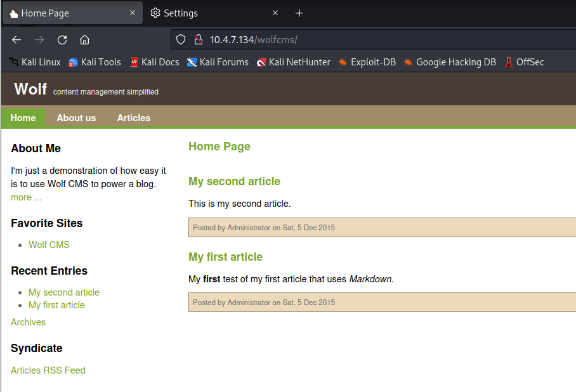The image size is (576, 392).
Task: Open the shield tracking protection icon
Action: (181, 40)
